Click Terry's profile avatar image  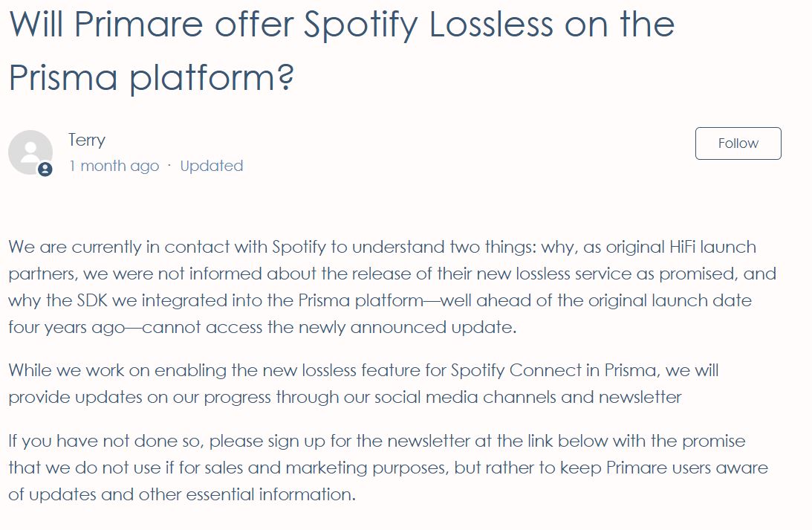pos(30,152)
